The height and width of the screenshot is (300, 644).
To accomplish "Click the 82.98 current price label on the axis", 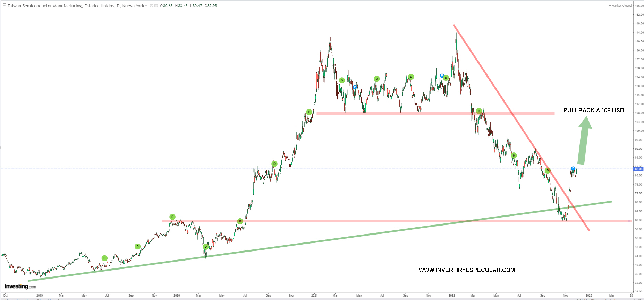I will point(638,169).
